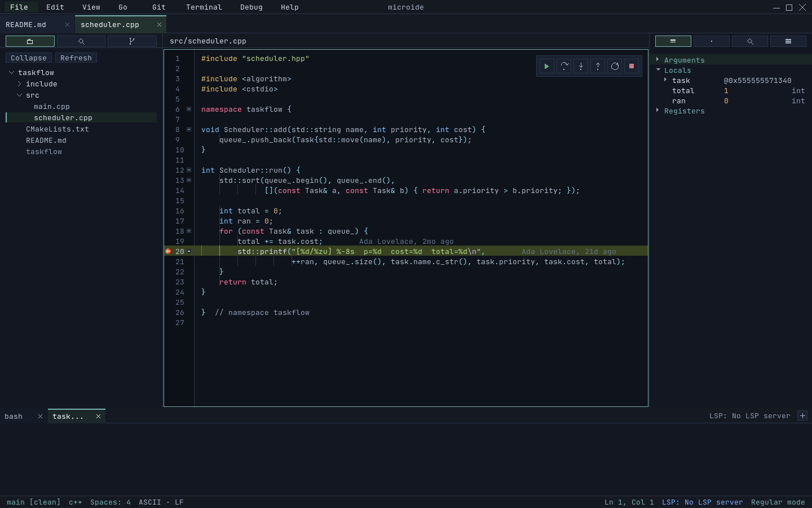Open the file explorer sidebar panel
The image size is (812, 508).
click(30, 41)
